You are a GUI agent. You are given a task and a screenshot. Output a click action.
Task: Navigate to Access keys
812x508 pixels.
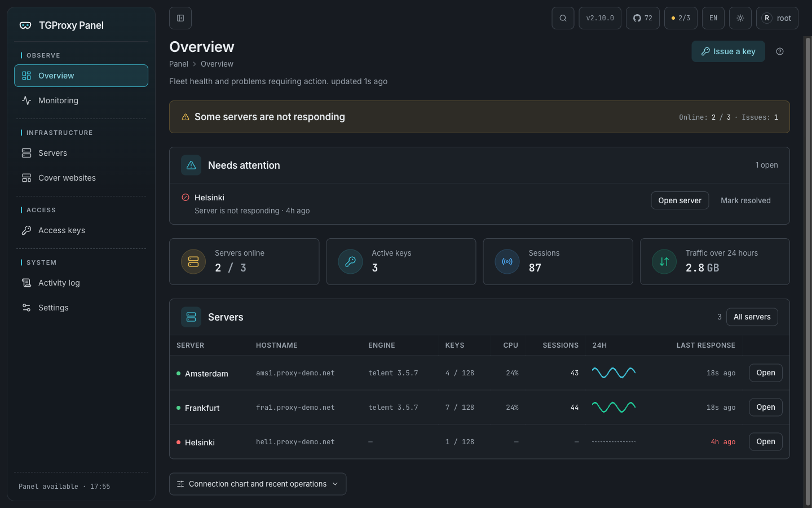81,230
